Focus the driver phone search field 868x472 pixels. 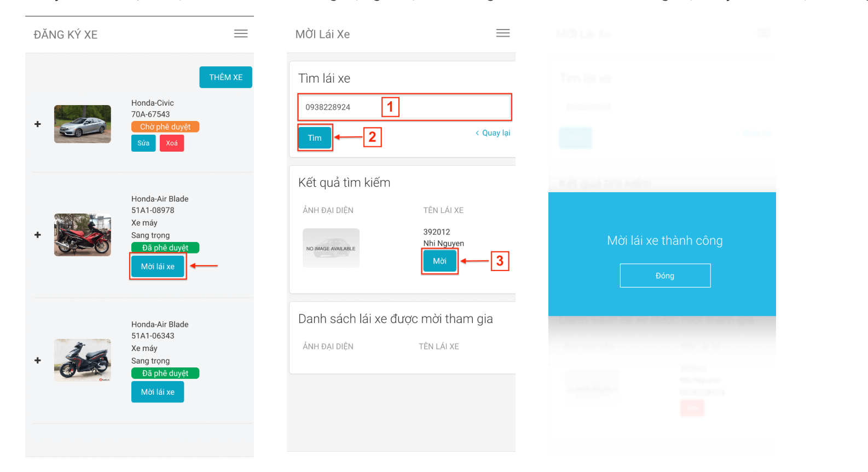(x=404, y=107)
